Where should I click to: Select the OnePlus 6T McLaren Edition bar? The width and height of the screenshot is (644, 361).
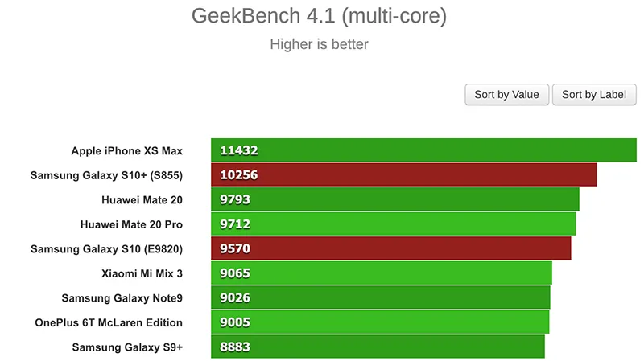coord(379,322)
